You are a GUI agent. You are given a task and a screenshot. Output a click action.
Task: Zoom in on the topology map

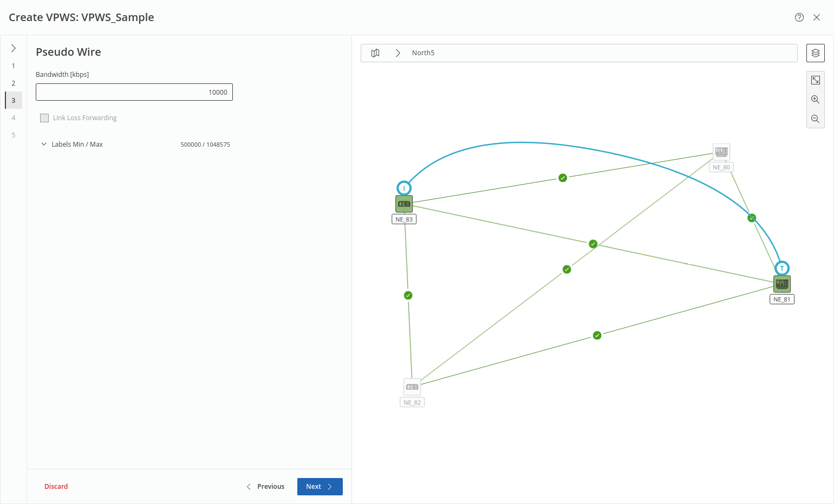(815, 100)
